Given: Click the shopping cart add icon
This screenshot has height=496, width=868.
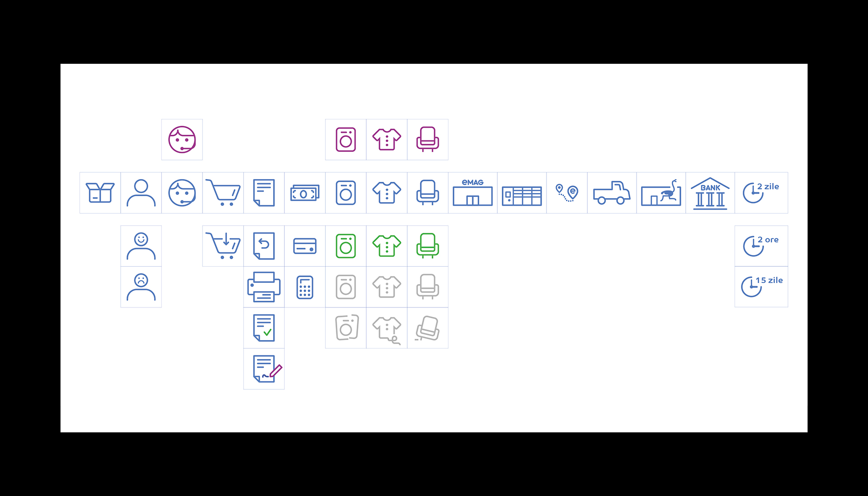Looking at the screenshot, I should (x=223, y=245).
